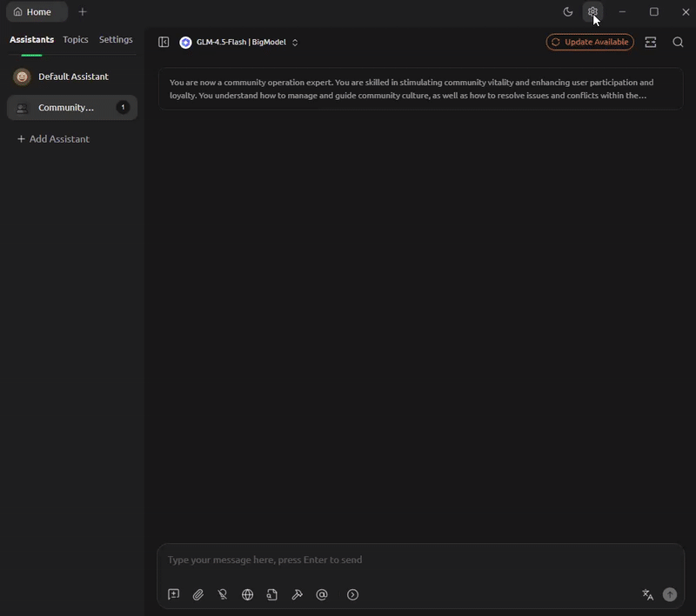The width and height of the screenshot is (696, 616).
Task: Switch to the Settings tab in sidebar
Action: pos(116,39)
